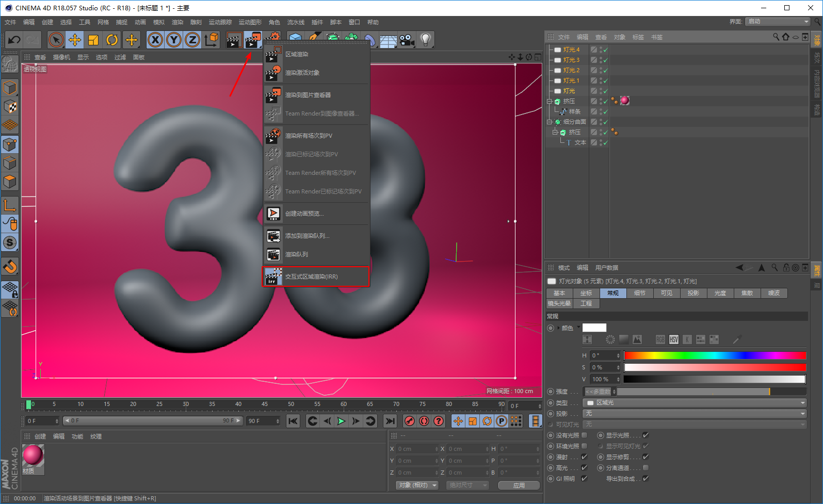
Task: Click the white 颜色 swatch
Action: point(594,328)
